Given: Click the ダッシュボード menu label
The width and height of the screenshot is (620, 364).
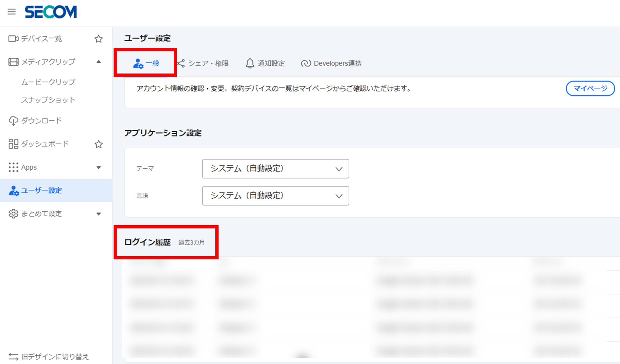Looking at the screenshot, I should coord(45,144).
